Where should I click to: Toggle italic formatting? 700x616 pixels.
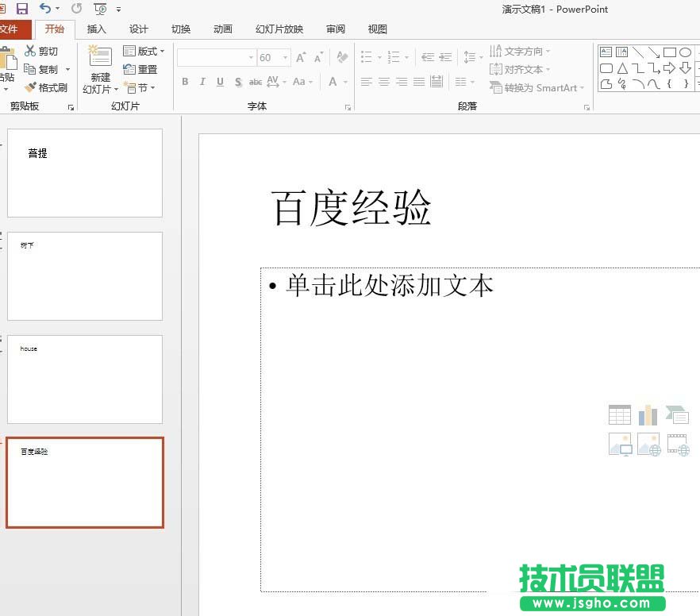click(202, 82)
